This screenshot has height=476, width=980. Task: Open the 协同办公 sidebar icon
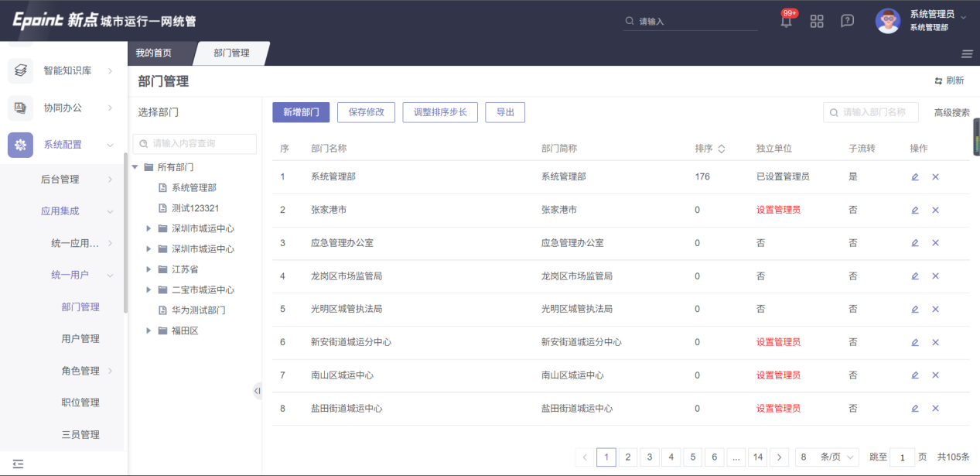coord(20,108)
